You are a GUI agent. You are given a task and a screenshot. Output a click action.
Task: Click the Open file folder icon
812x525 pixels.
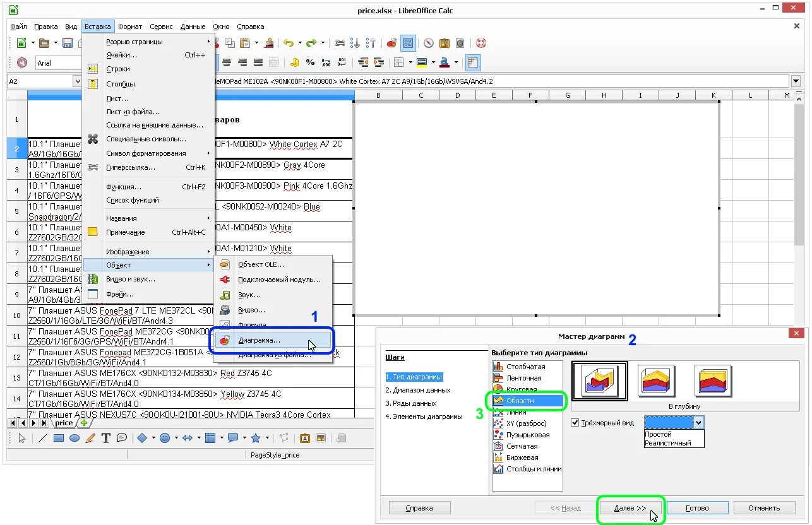[44, 43]
